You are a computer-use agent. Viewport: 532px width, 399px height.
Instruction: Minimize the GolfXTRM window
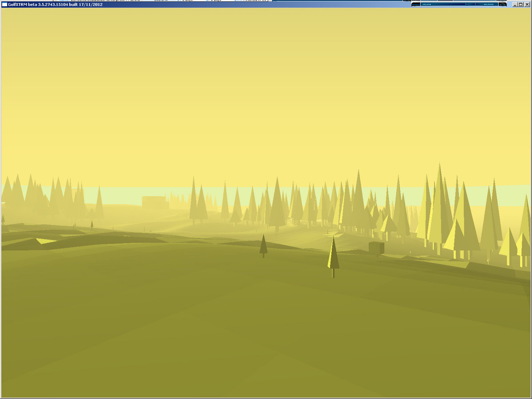515,4
